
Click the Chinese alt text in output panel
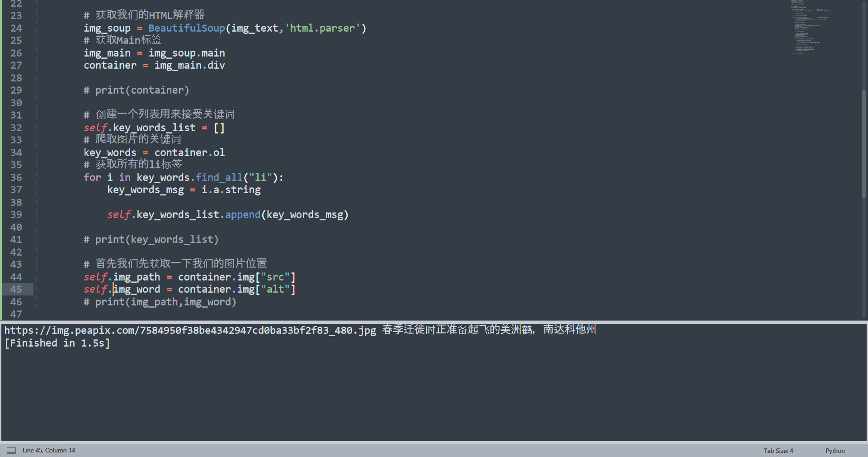(x=488, y=330)
